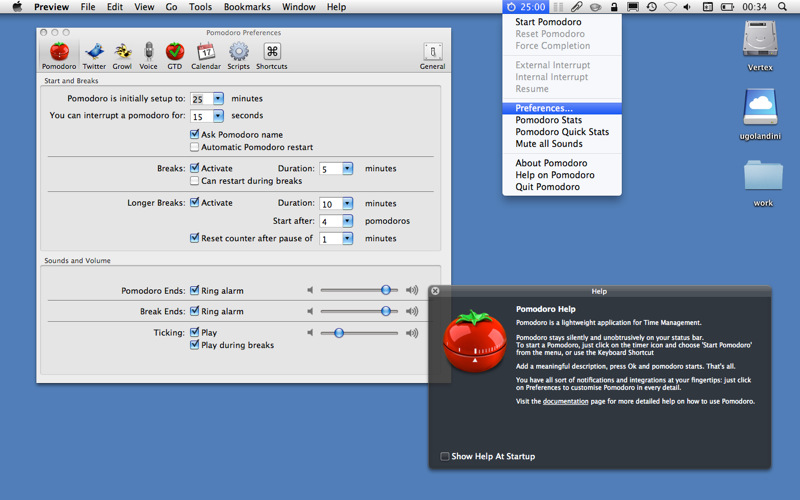Open the Calendar preferences icon

click(205, 55)
